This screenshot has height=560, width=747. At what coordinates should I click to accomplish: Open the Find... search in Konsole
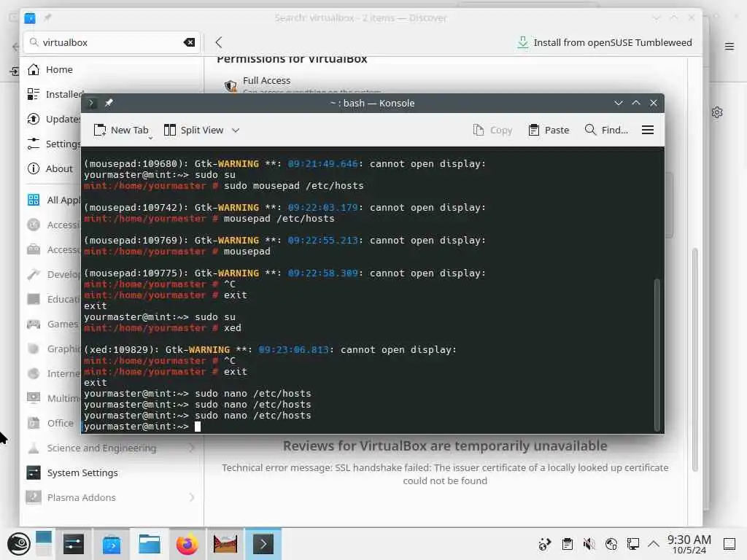pos(606,130)
